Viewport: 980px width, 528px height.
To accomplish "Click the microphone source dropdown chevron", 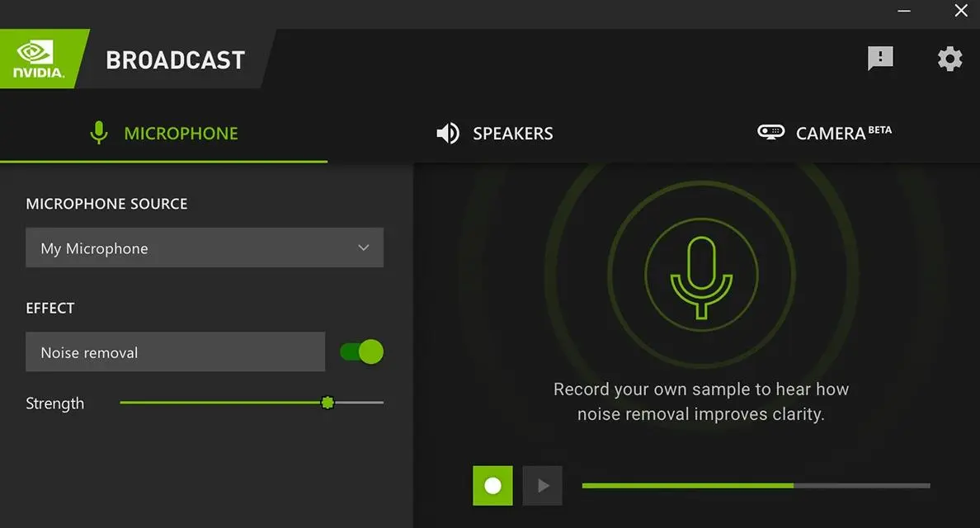I will click(x=363, y=247).
